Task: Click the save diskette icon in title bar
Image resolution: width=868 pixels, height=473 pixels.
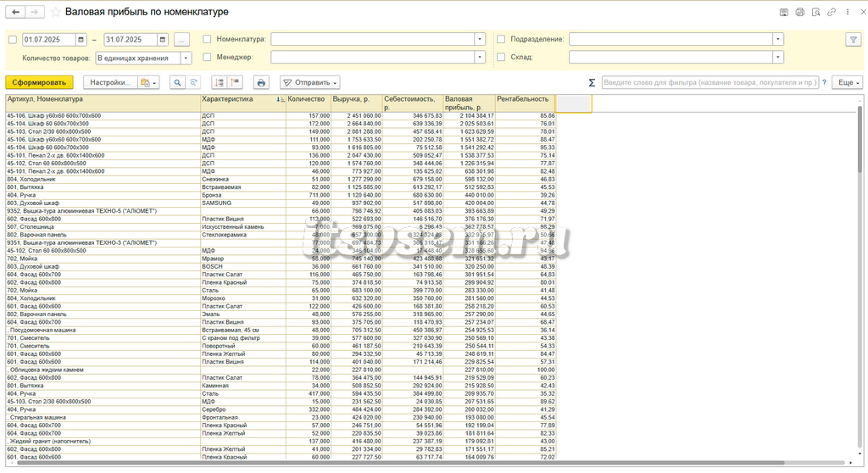Action: [784, 12]
